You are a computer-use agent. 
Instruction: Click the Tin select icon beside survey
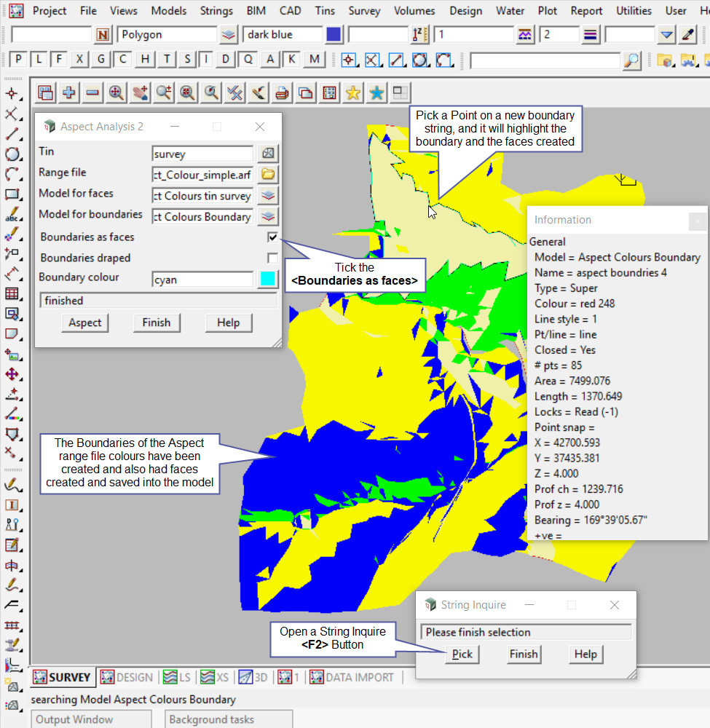(x=269, y=154)
